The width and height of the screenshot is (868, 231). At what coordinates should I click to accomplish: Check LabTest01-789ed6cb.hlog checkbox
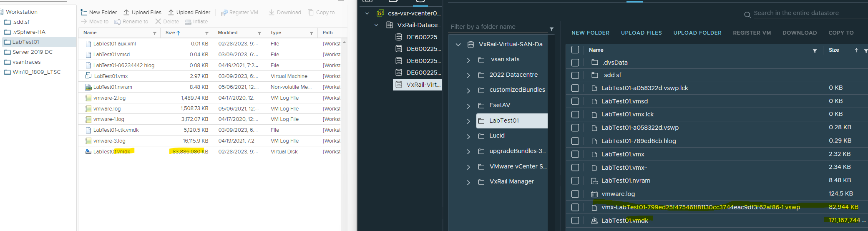[575, 141]
